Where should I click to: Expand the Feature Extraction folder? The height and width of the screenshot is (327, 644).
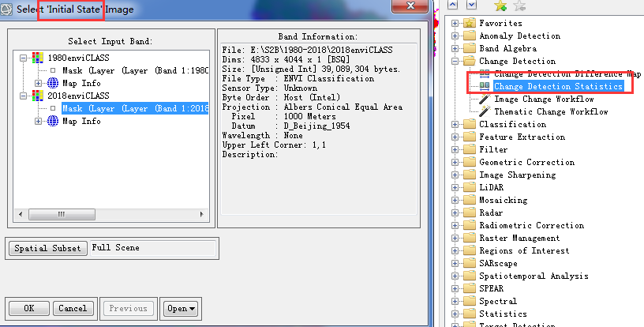455,137
